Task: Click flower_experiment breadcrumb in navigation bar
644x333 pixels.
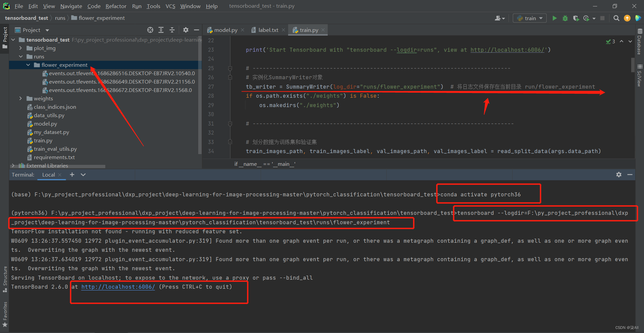Action: click(x=98, y=18)
